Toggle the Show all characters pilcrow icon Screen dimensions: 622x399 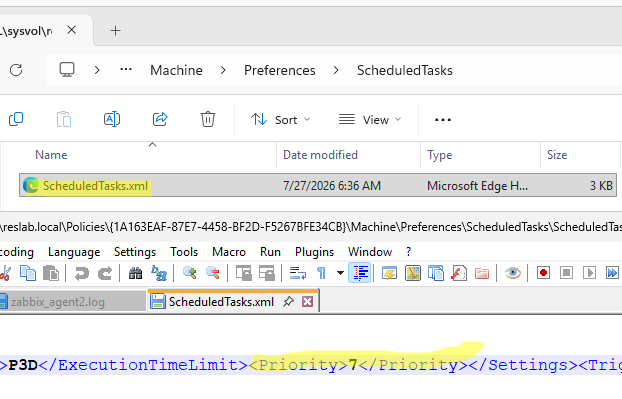click(x=321, y=273)
